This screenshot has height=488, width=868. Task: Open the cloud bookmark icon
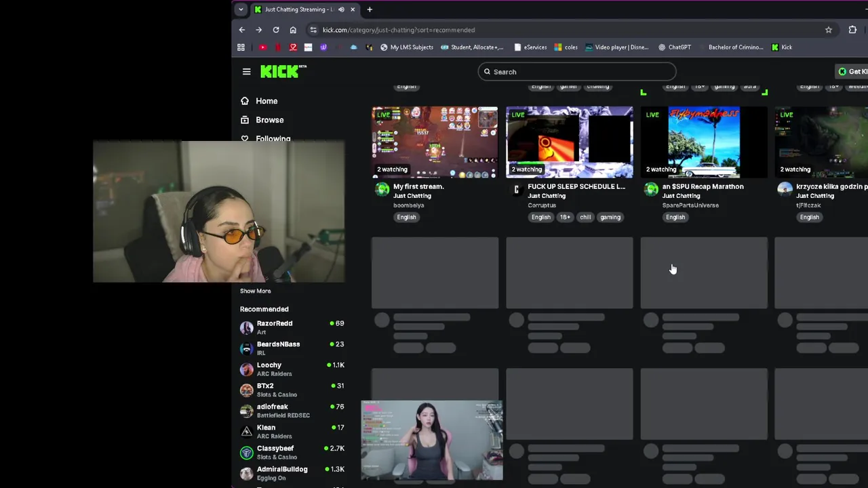(353, 47)
